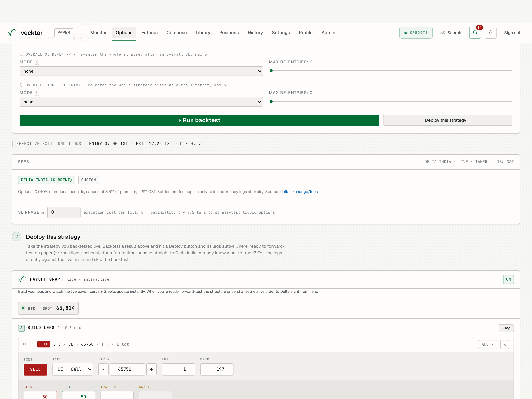
Task: Click the TRAIL % input field
Action: click(x=117, y=395)
